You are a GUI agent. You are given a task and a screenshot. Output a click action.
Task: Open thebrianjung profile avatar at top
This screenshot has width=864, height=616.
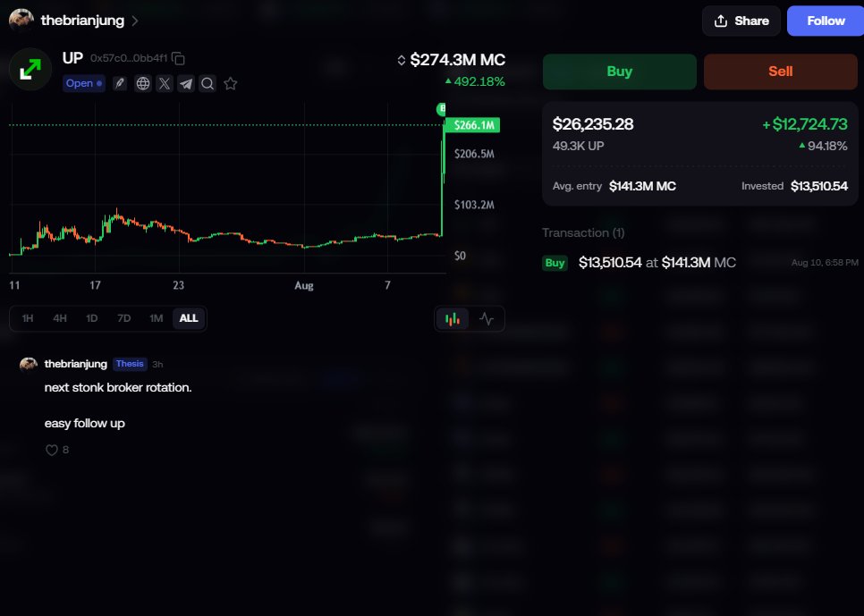21,20
